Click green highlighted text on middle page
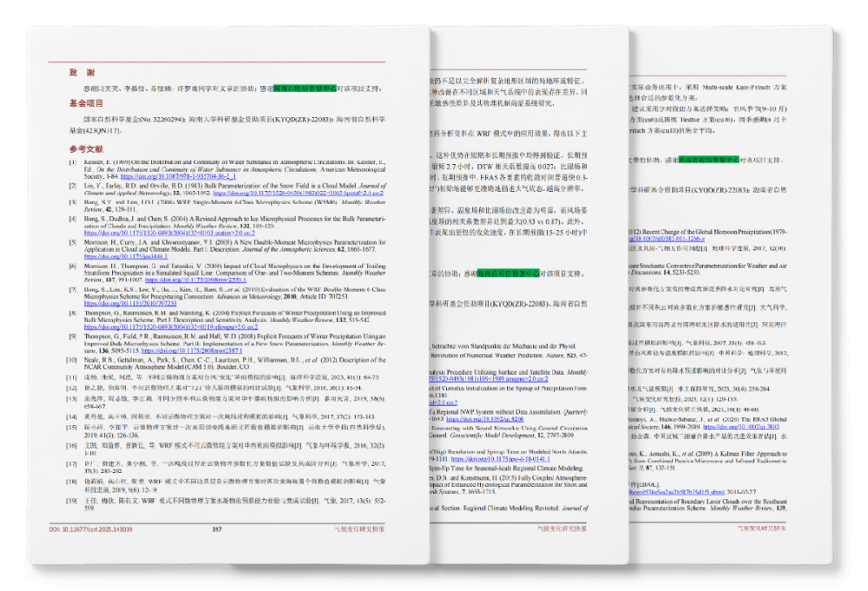The width and height of the screenshot is (868, 591). [509, 273]
